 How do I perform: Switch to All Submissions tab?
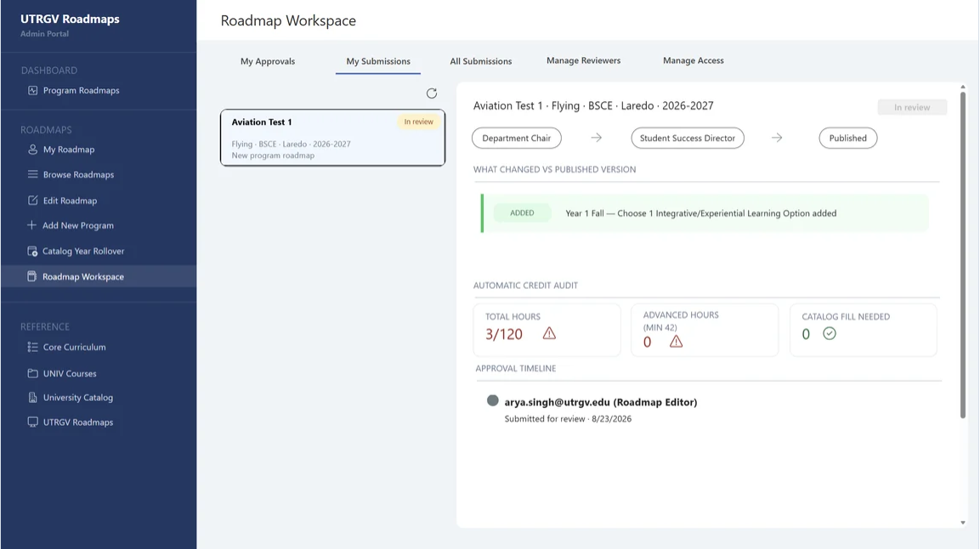tap(480, 61)
